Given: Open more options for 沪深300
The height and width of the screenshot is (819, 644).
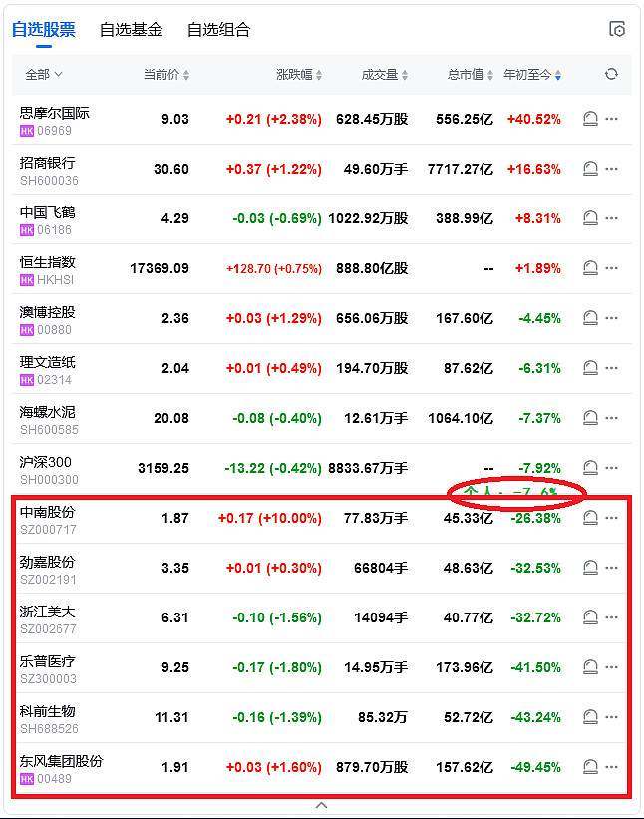Looking at the screenshot, I should [x=612, y=468].
